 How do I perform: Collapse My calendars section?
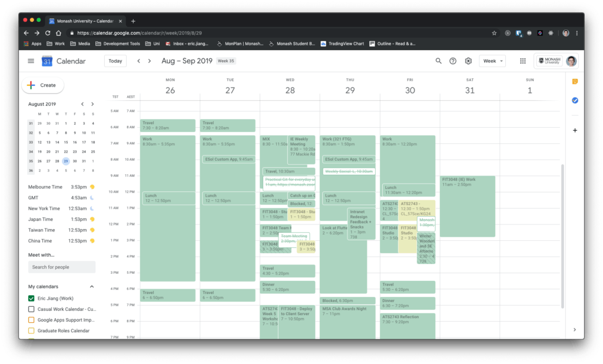pos(92,287)
